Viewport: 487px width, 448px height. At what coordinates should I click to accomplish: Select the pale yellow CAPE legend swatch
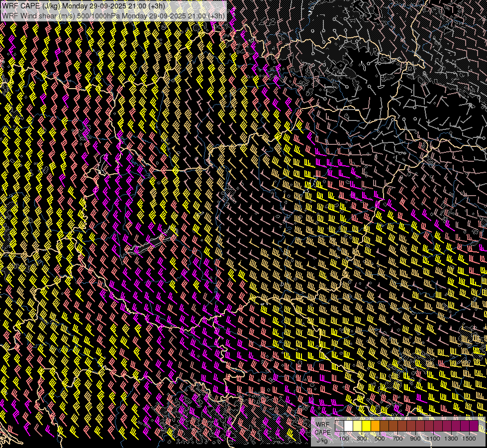358,426
